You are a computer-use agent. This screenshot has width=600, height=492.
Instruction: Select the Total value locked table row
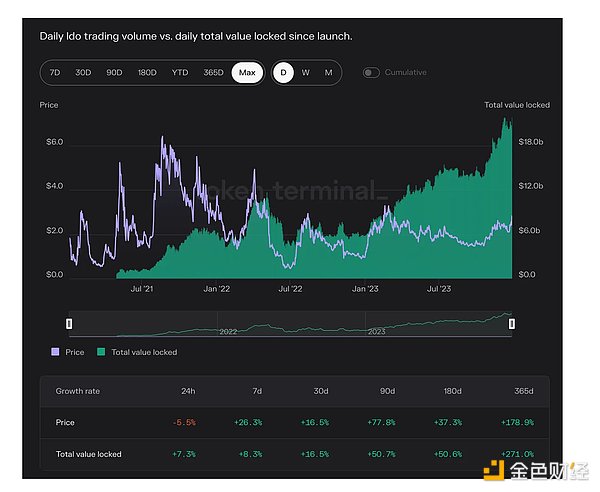[x=88, y=454]
